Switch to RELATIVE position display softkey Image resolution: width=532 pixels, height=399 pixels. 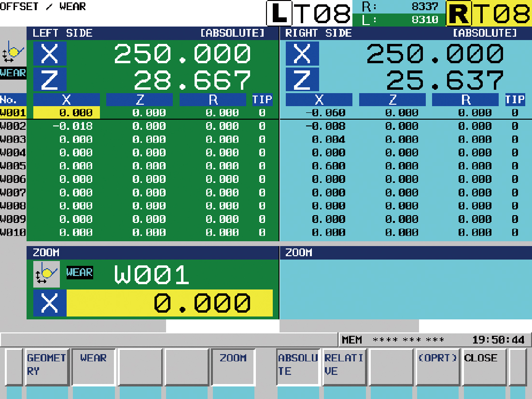(344, 365)
